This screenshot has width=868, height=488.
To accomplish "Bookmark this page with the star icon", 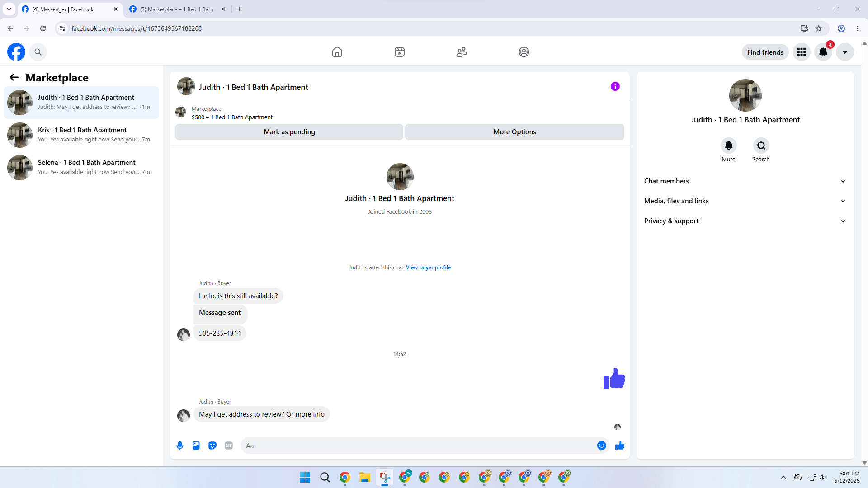I will (x=819, y=28).
